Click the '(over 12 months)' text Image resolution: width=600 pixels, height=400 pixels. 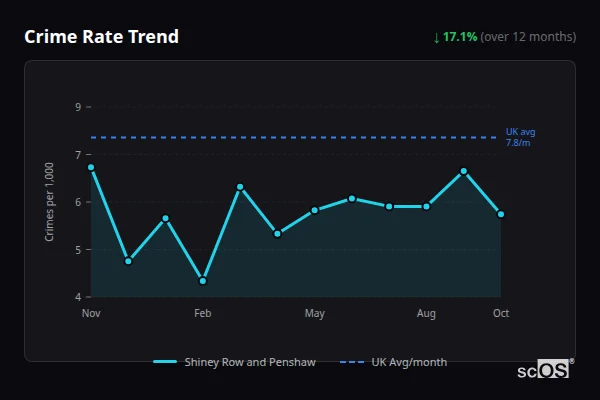[528, 37]
